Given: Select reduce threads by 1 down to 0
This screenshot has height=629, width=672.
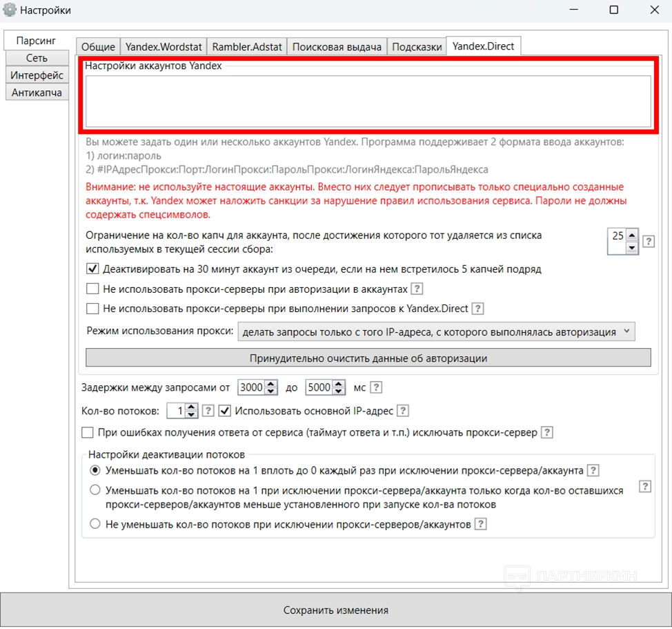Looking at the screenshot, I should [95, 470].
